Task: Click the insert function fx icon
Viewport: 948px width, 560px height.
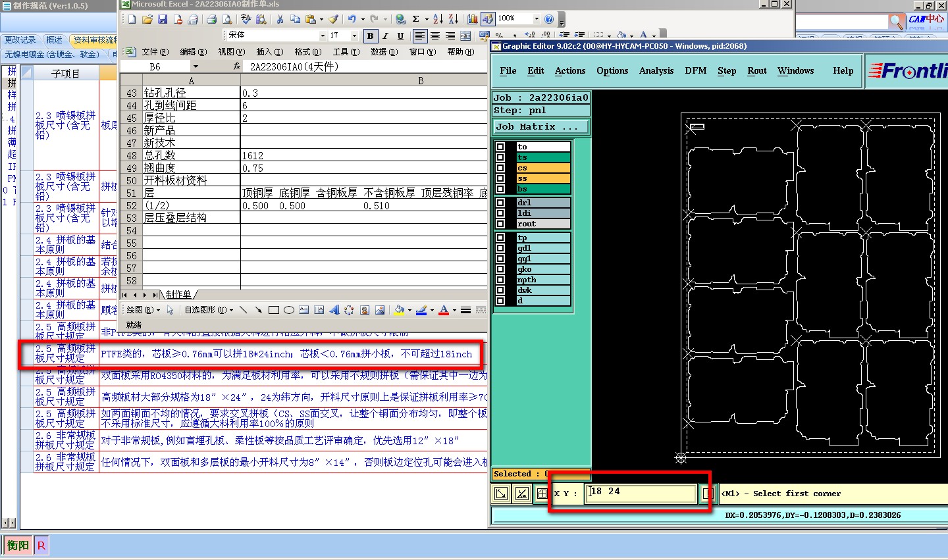Action: [x=237, y=66]
